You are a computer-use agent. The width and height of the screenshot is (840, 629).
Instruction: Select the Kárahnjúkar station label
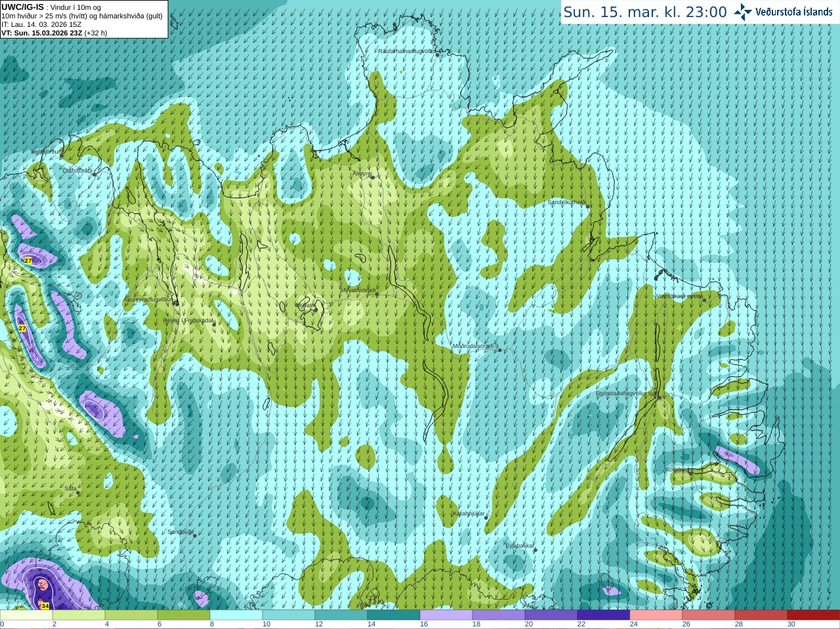[x=469, y=514]
